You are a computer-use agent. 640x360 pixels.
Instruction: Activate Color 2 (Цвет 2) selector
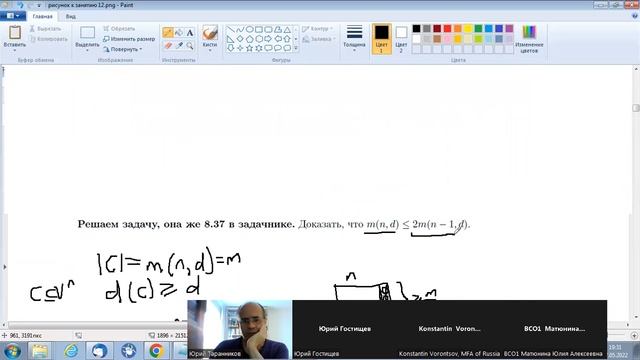tap(401, 39)
